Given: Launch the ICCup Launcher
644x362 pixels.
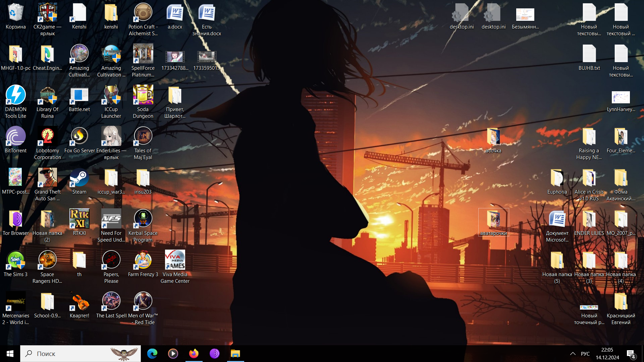Looking at the screenshot, I should [x=111, y=102].
